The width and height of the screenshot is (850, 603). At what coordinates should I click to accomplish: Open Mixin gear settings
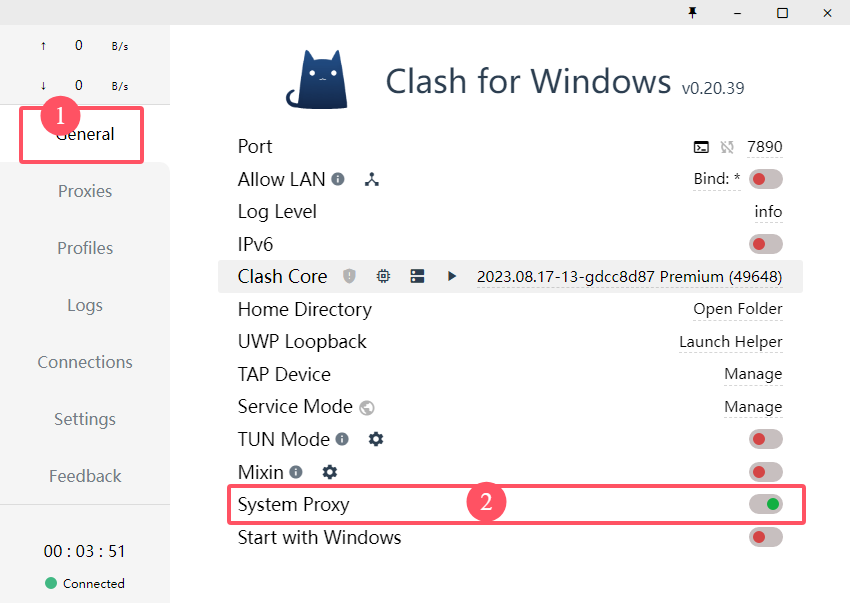(330, 472)
